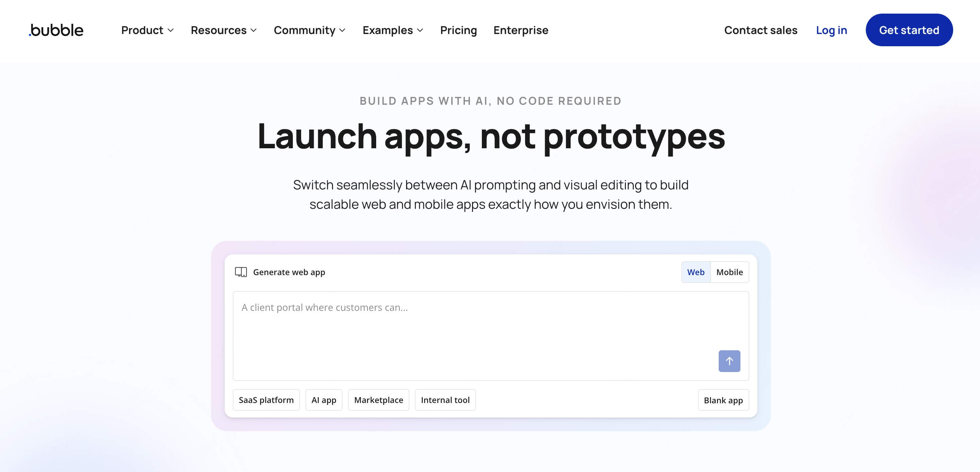The image size is (980, 472).
Task: Start with a Blank app
Action: [723, 400]
